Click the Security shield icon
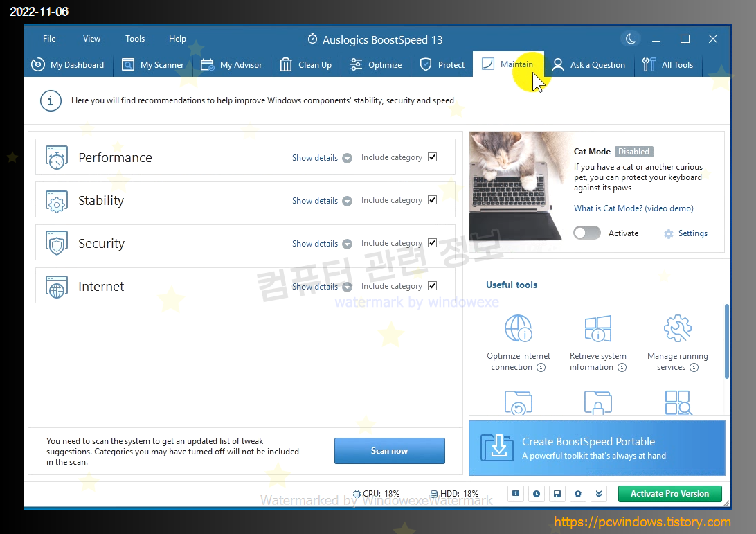This screenshot has height=534, width=756. pyautogui.click(x=56, y=243)
